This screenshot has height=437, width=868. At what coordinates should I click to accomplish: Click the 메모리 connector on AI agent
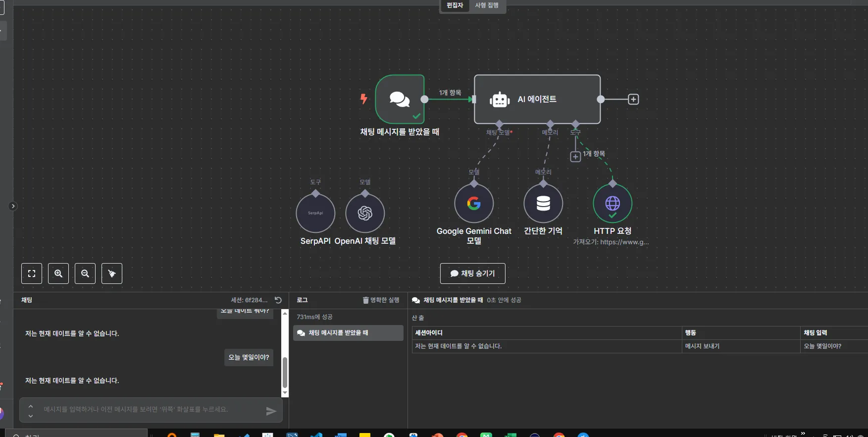coord(550,124)
